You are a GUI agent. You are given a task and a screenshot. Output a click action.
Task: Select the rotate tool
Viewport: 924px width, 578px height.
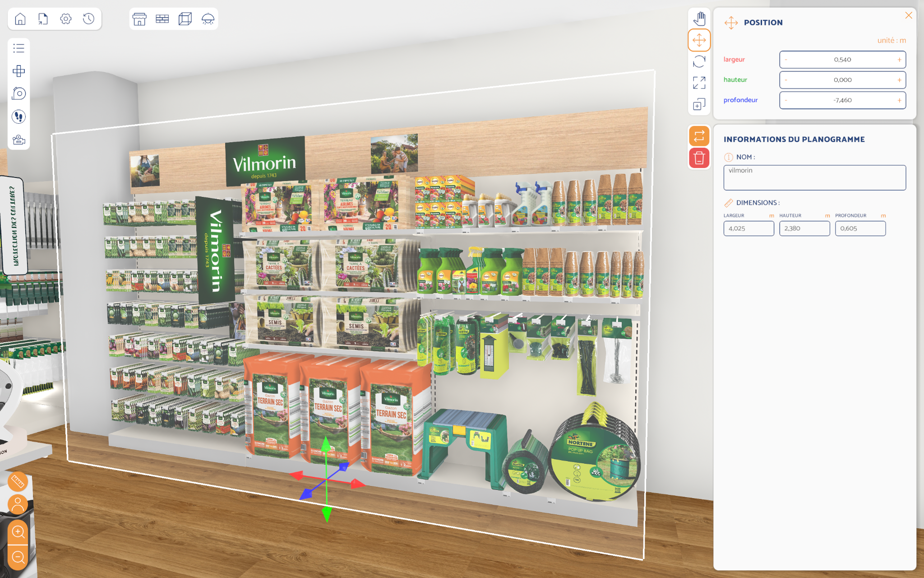(699, 61)
